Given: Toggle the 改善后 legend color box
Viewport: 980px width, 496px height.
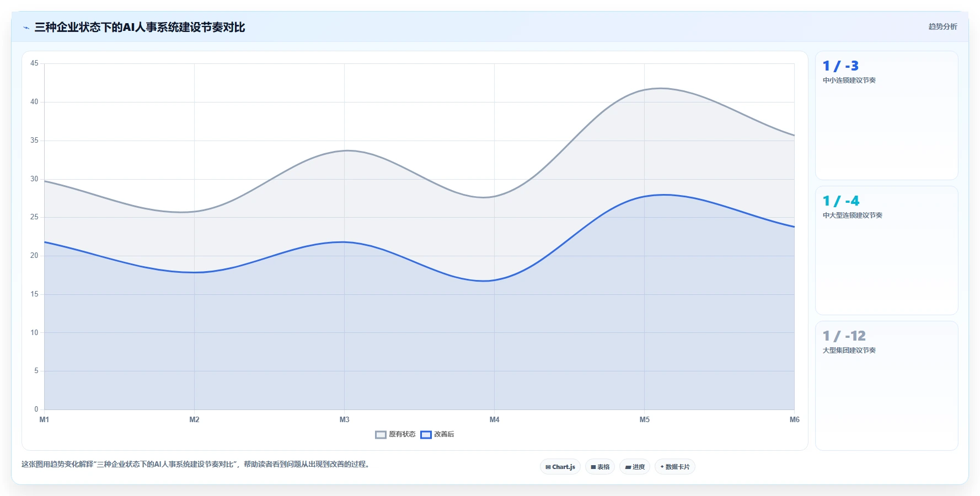Looking at the screenshot, I should (x=426, y=435).
